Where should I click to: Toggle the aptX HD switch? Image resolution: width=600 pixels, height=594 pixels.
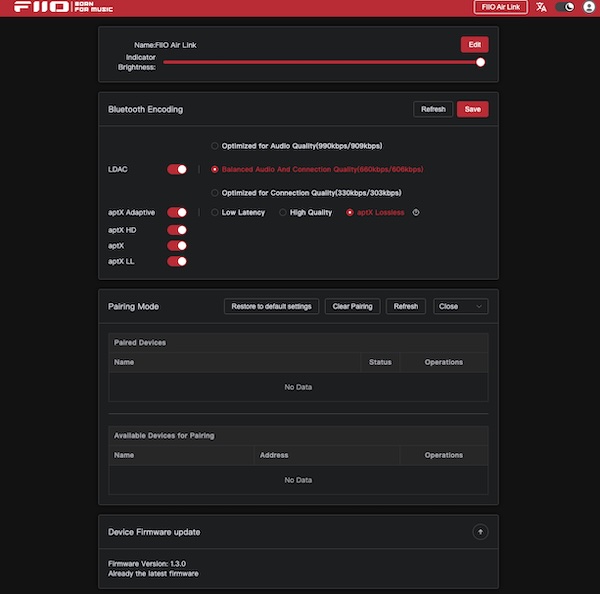point(177,229)
